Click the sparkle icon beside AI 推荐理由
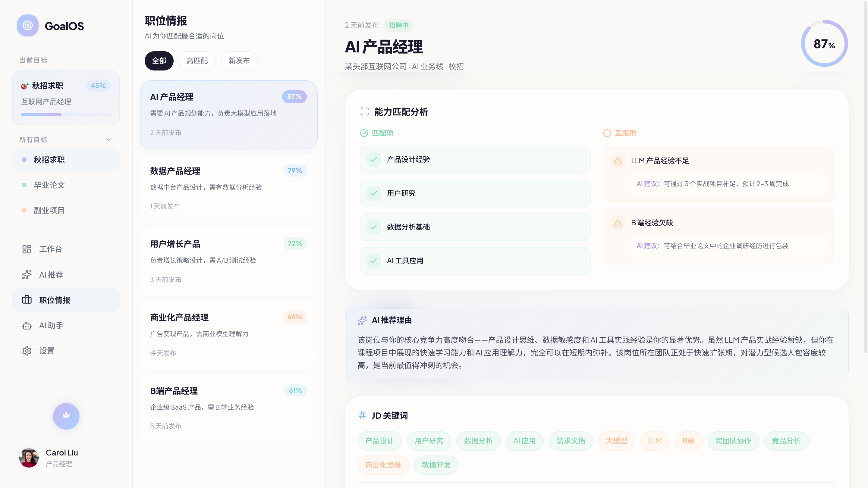 [x=362, y=320]
